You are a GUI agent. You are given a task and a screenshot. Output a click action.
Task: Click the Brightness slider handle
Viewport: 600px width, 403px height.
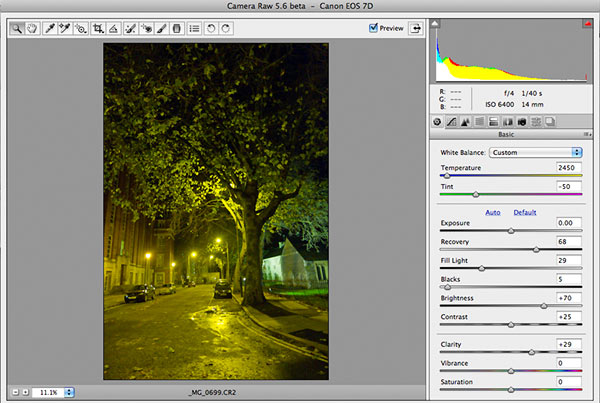click(x=544, y=306)
